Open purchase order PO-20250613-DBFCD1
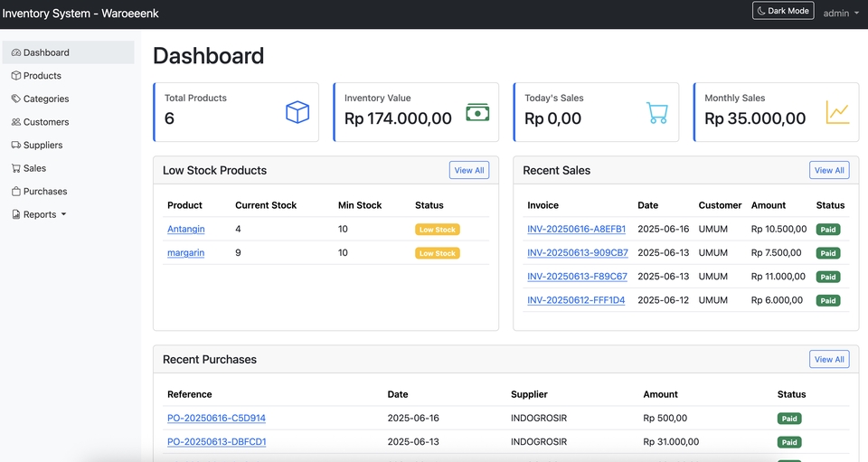868x462 pixels. coord(216,442)
